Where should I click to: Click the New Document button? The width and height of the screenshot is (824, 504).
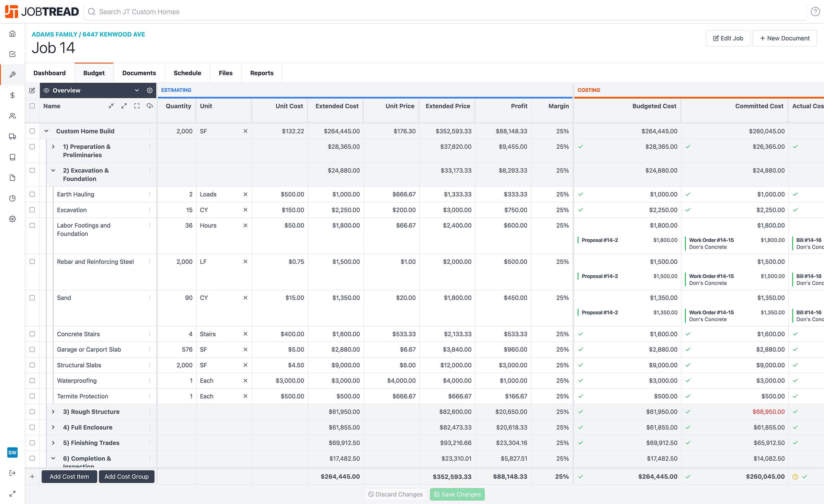point(785,38)
